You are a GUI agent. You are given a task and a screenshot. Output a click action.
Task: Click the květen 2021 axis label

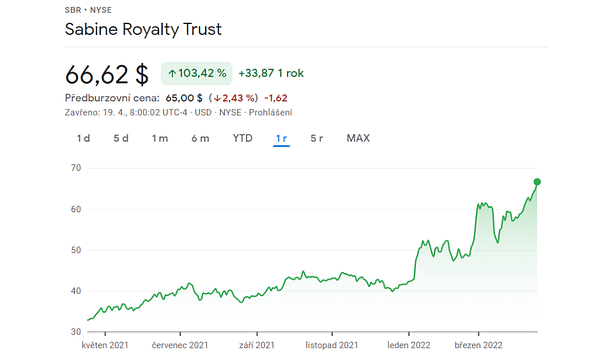click(x=105, y=345)
